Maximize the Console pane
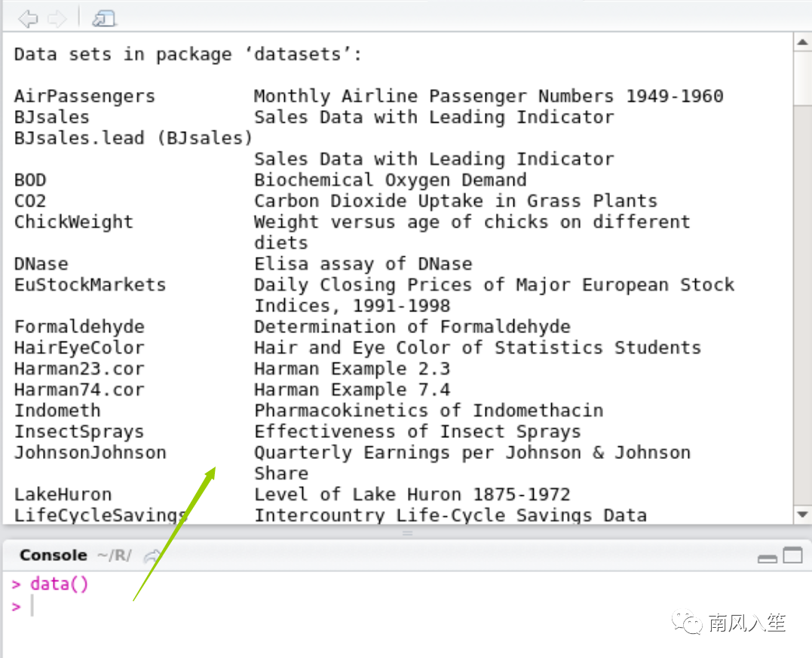812x658 pixels. point(792,556)
